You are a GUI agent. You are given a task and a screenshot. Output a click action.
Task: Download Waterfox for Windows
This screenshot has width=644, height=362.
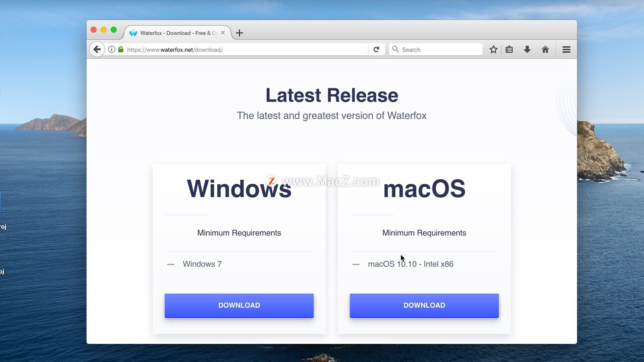239,305
